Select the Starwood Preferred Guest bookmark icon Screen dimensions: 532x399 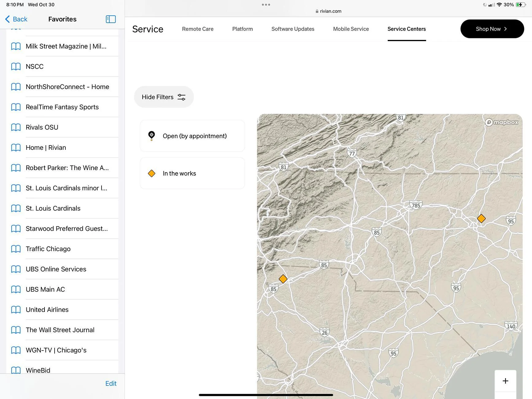coord(16,229)
